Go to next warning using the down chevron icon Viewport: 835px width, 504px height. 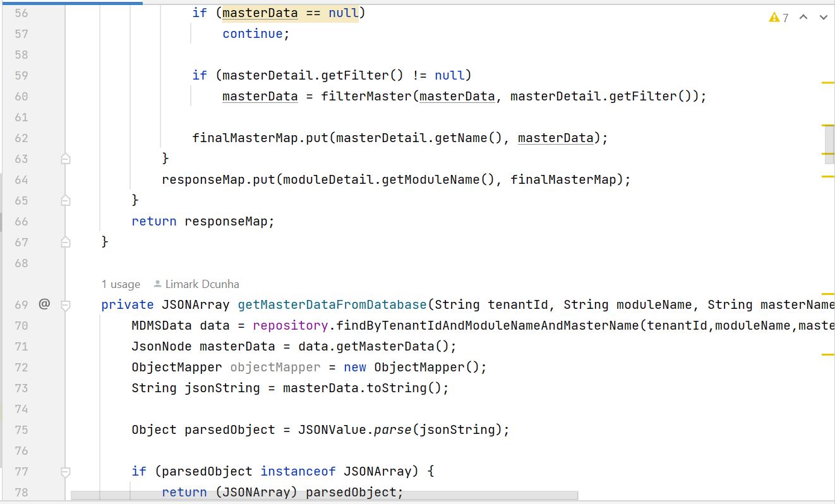823,18
